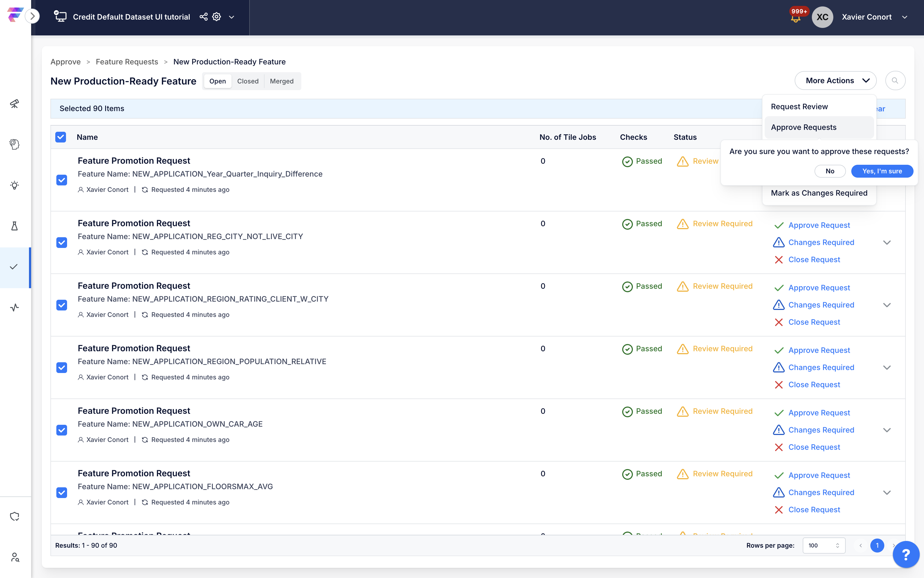Click the share icon beside catalog name
Viewport: 924px width, 578px height.
coord(204,17)
